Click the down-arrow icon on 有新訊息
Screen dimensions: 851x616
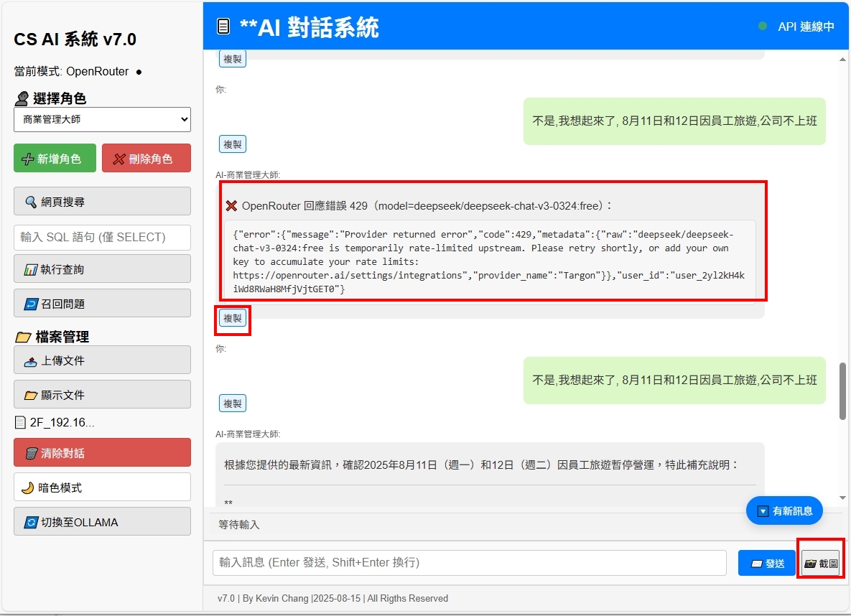[763, 511]
